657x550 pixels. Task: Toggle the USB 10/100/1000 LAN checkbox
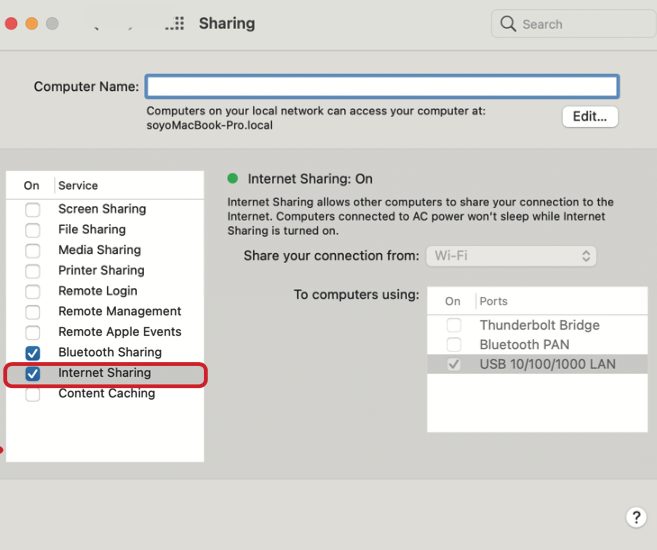pyautogui.click(x=454, y=364)
